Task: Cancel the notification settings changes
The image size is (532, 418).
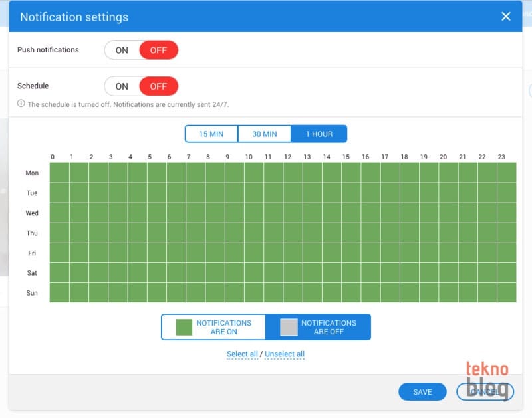Action: [x=485, y=392]
